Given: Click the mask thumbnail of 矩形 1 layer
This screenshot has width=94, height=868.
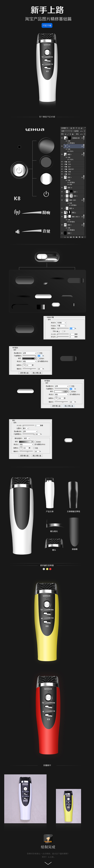Looking at the screenshot, I should tap(71, 192).
